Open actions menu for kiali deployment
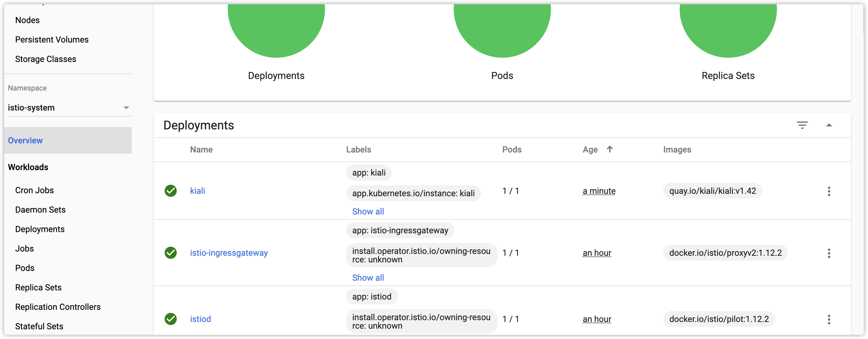This screenshot has width=868, height=339. coord(829,191)
